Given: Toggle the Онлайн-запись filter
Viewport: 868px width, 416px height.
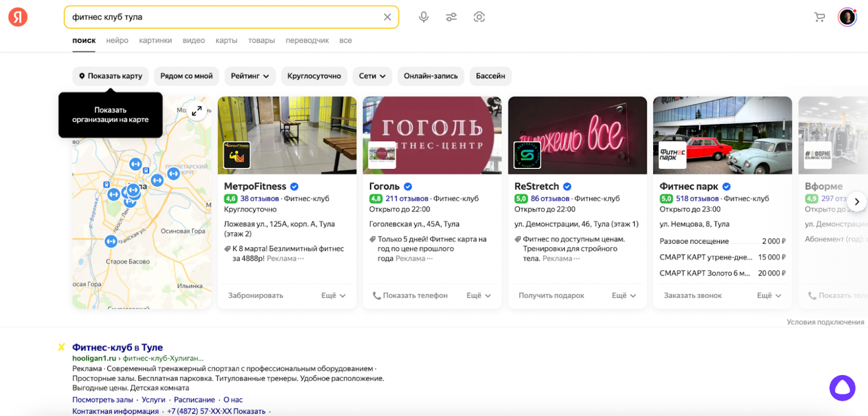Looking at the screenshot, I should point(431,76).
